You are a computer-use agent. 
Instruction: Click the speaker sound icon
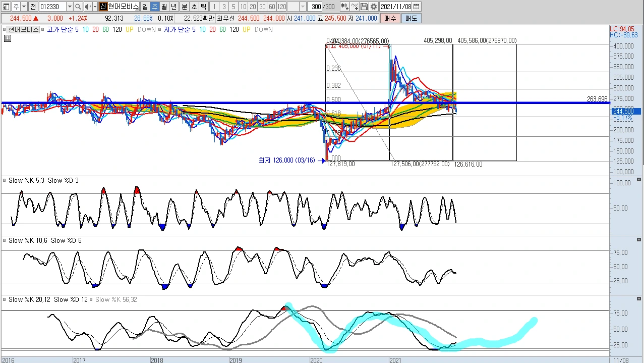point(88,7)
